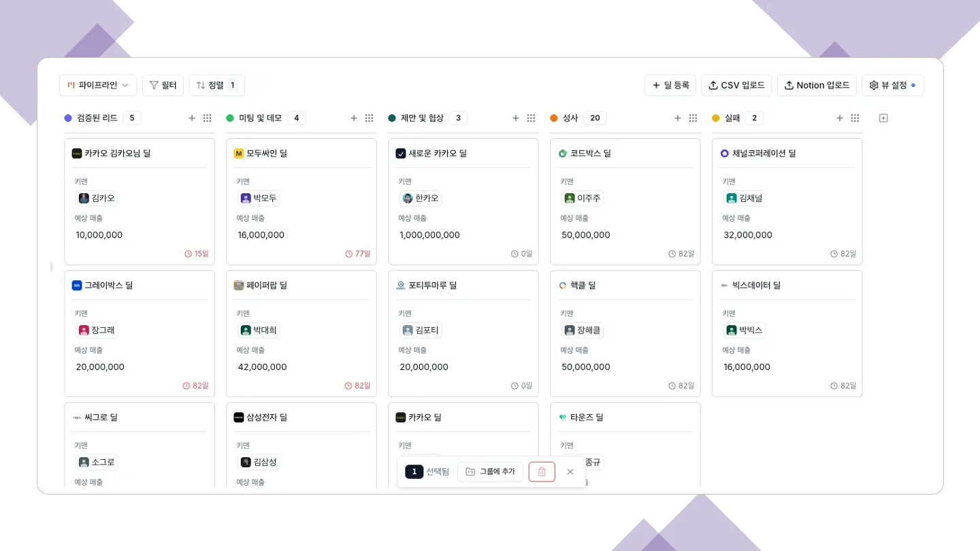Open the 성사 column grid-dots menu

pos(693,118)
